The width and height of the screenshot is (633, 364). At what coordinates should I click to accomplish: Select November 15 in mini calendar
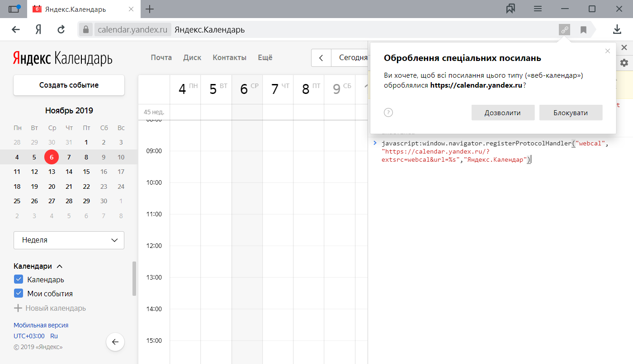(x=86, y=172)
